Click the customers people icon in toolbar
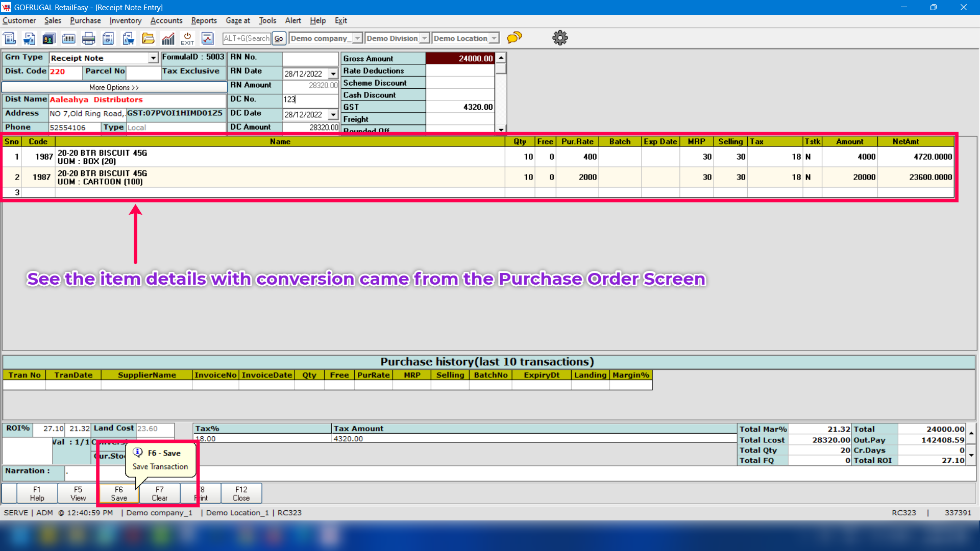Image resolution: width=980 pixels, height=551 pixels. coord(49,38)
